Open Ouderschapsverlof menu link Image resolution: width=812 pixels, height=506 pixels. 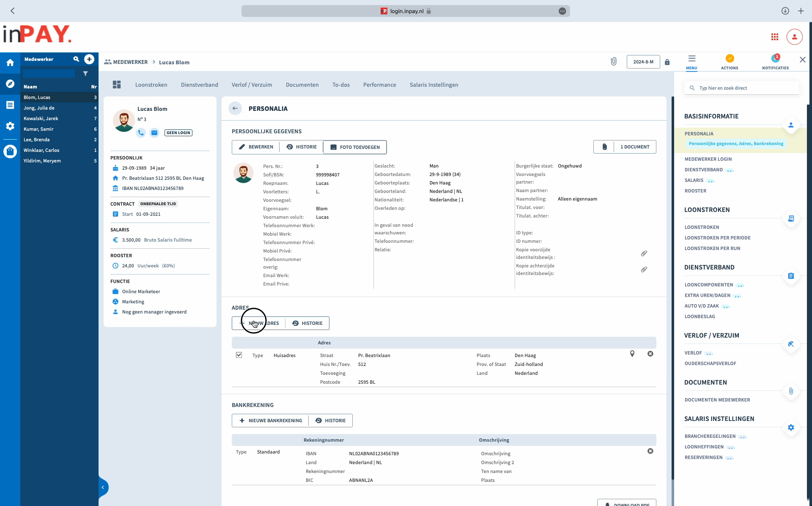coord(710,363)
